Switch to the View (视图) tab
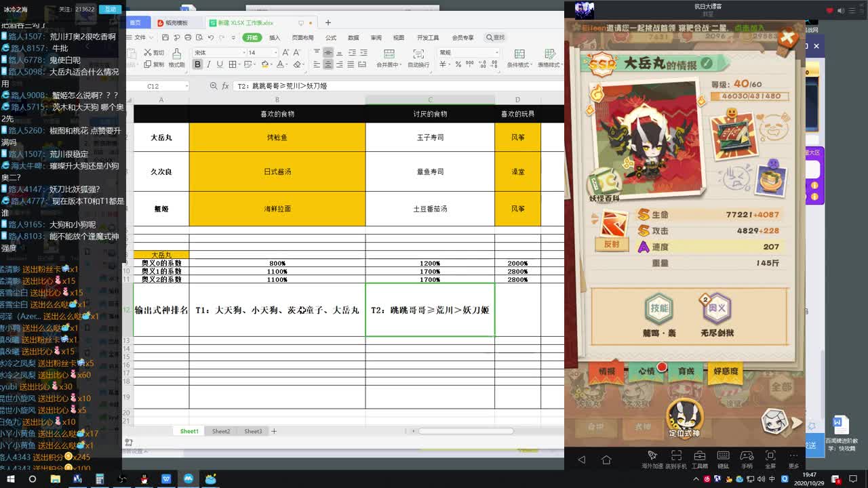The height and width of the screenshot is (488, 868). pos(399,37)
